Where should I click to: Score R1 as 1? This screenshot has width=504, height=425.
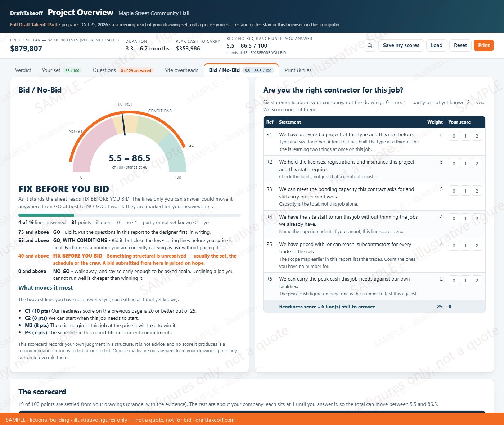(x=465, y=136)
